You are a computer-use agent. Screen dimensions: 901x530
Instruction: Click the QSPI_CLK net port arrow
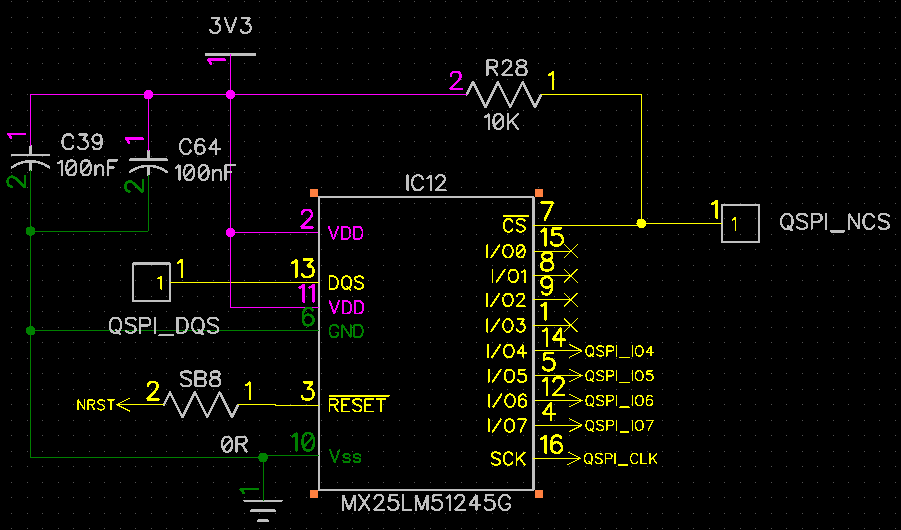[574, 458]
